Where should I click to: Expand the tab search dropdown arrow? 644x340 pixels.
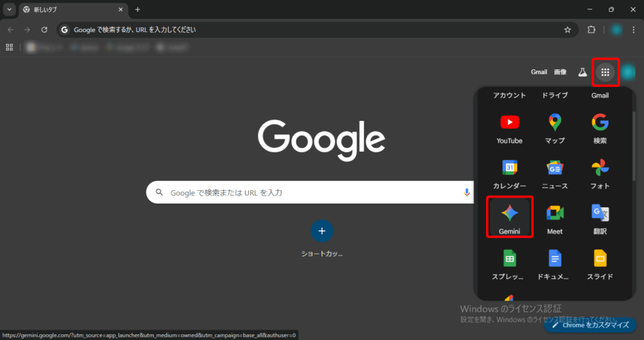pyautogui.click(x=9, y=9)
